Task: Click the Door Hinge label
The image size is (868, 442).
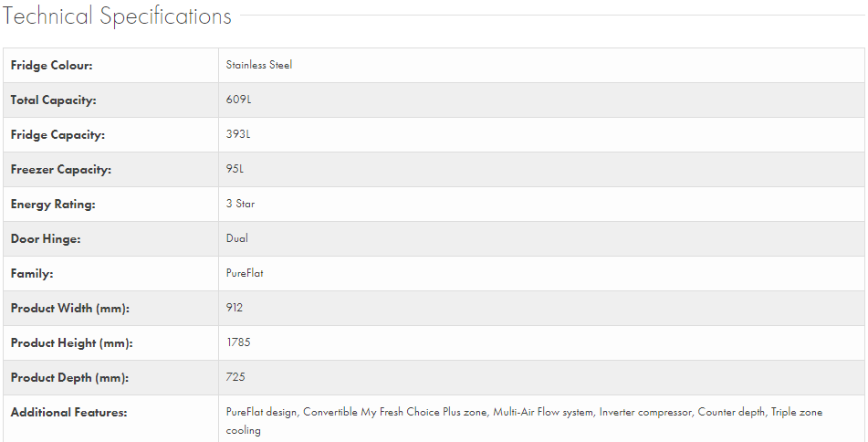Action: tap(46, 239)
